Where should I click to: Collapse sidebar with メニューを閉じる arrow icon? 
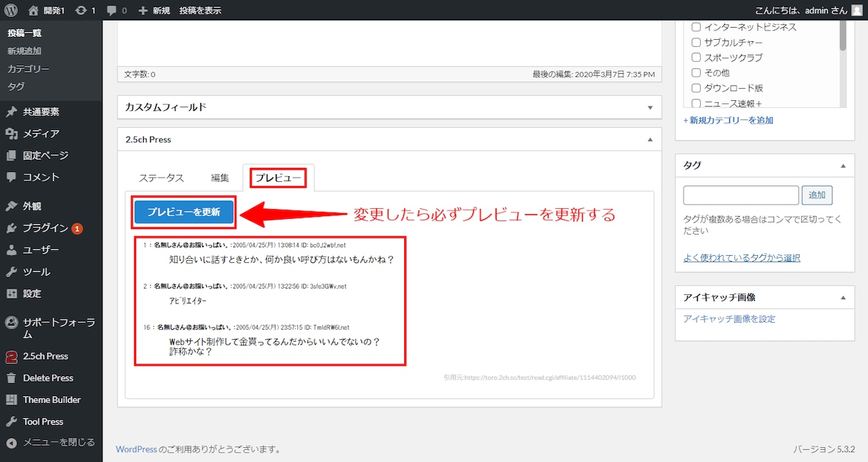click(x=11, y=443)
